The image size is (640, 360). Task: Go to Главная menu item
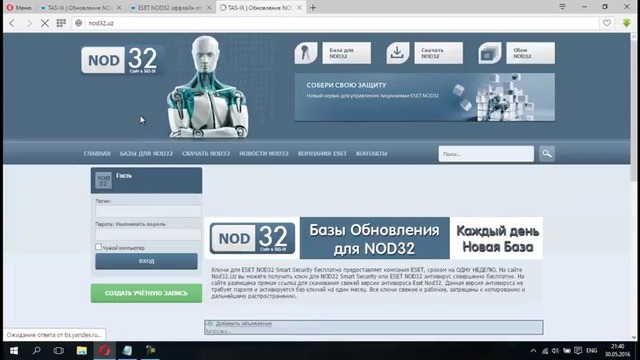coord(97,153)
